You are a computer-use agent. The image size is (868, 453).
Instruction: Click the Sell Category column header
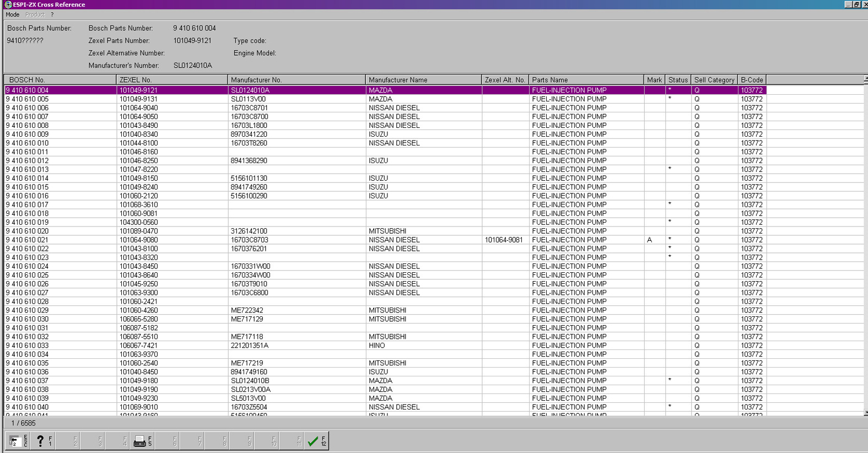(x=714, y=80)
